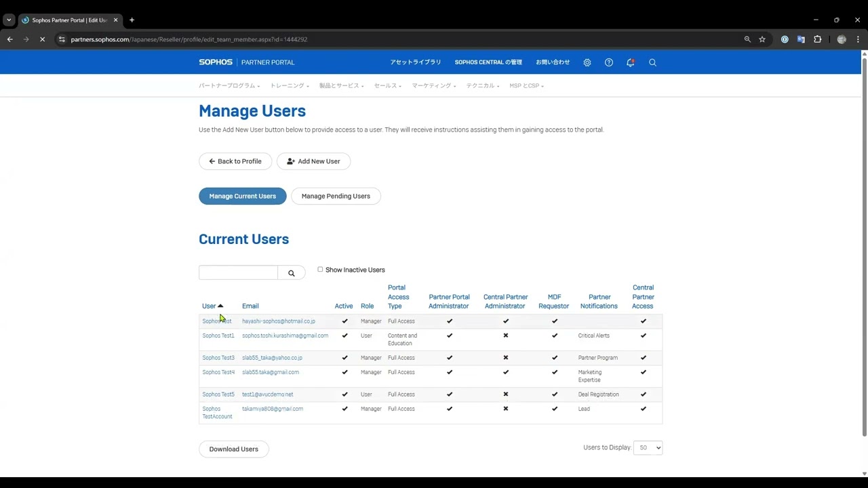Close the Sophos Partner Portal tab
This screenshot has width=868, height=488.
tap(115, 20)
